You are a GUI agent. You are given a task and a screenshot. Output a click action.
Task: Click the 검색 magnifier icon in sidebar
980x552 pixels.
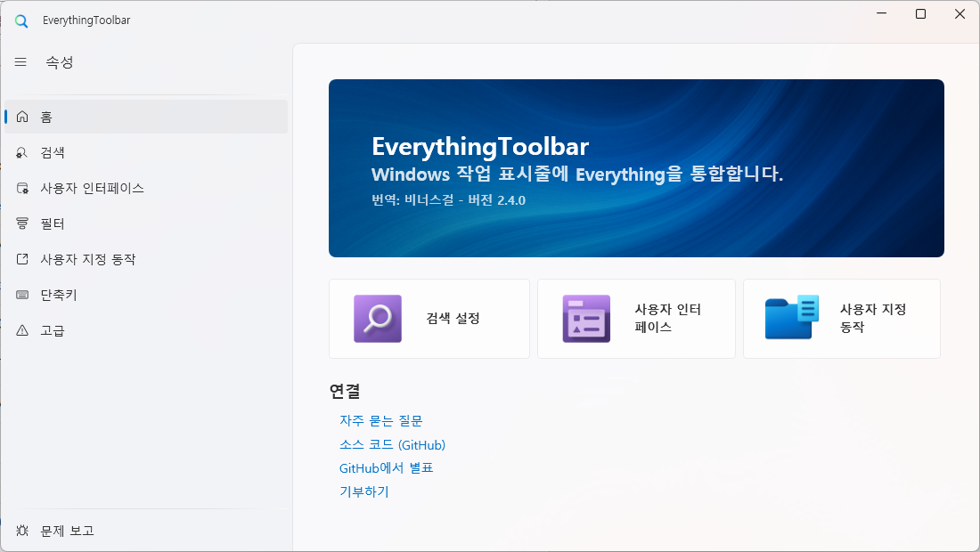pyautogui.click(x=22, y=152)
